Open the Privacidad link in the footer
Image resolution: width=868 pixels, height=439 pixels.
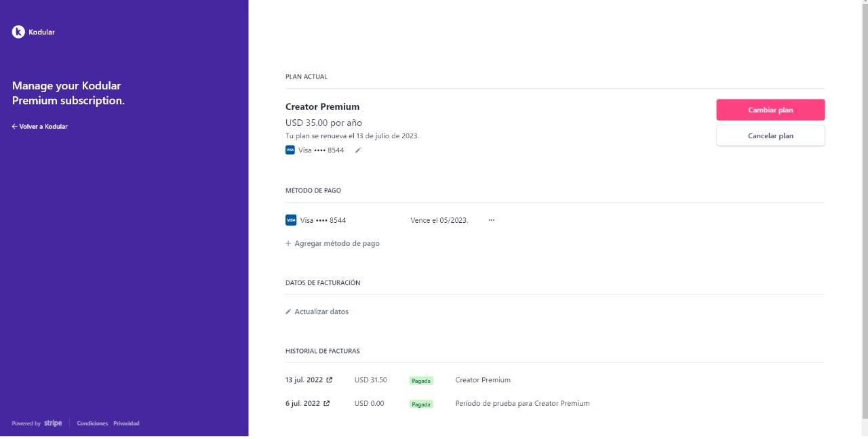(x=126, y=423)
